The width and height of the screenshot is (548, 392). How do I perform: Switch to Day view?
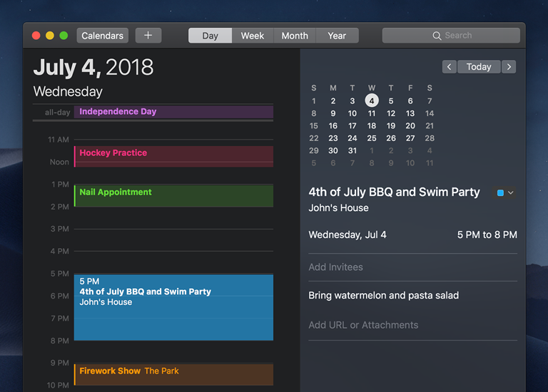point(210,36)
